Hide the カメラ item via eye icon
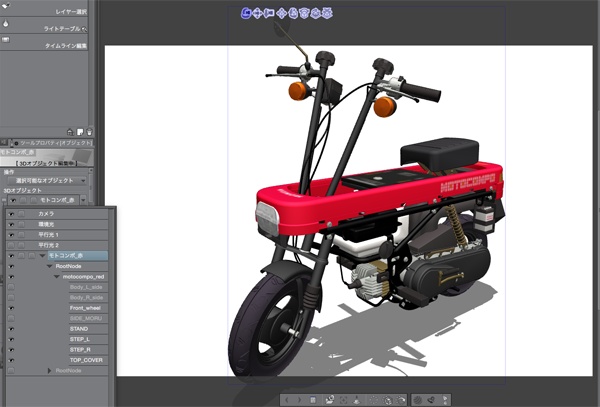The height and width of the screenshot is (407, 600). coord(11,214)
